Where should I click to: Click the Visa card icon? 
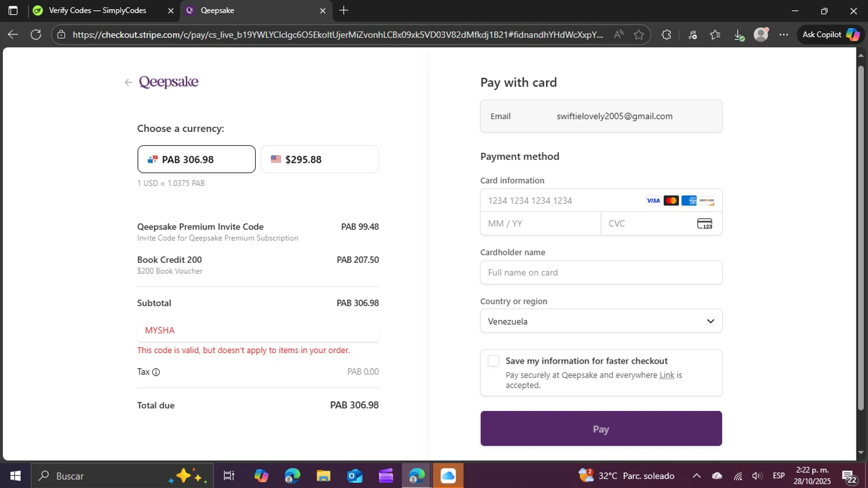coord(653,200)
